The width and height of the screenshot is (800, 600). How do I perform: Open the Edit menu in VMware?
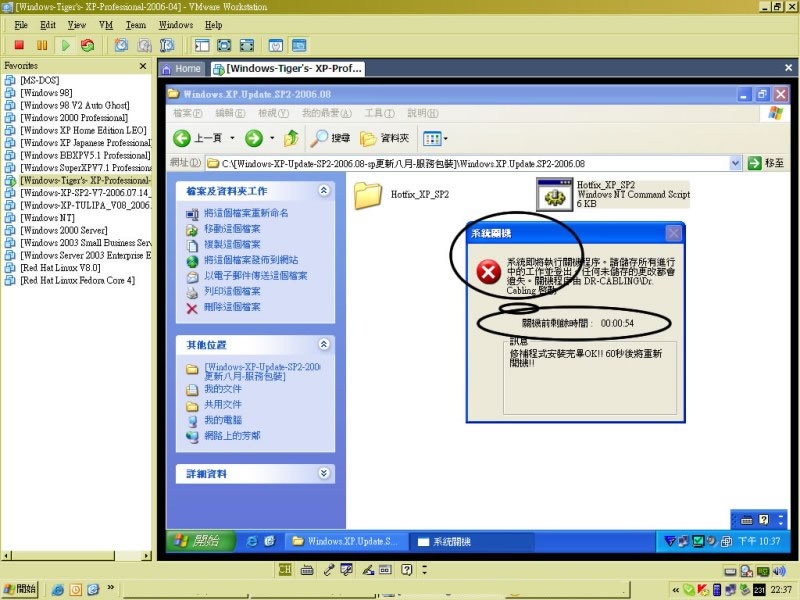click(x=48, y=24)
